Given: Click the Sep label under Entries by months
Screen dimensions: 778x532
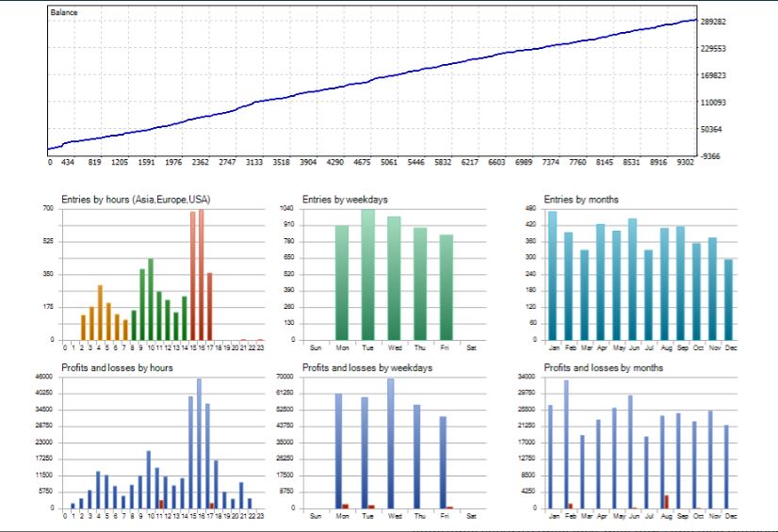Looking at the screenshot, I should click(683, 348).
